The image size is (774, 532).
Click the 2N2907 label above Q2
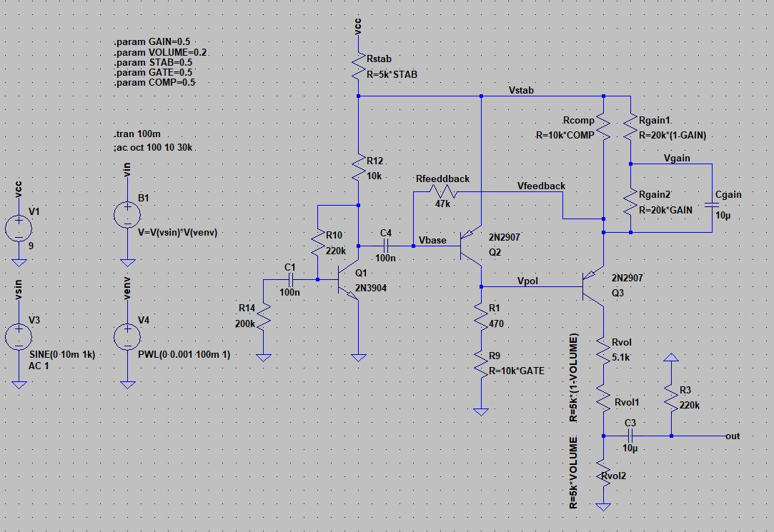(505, 237)
